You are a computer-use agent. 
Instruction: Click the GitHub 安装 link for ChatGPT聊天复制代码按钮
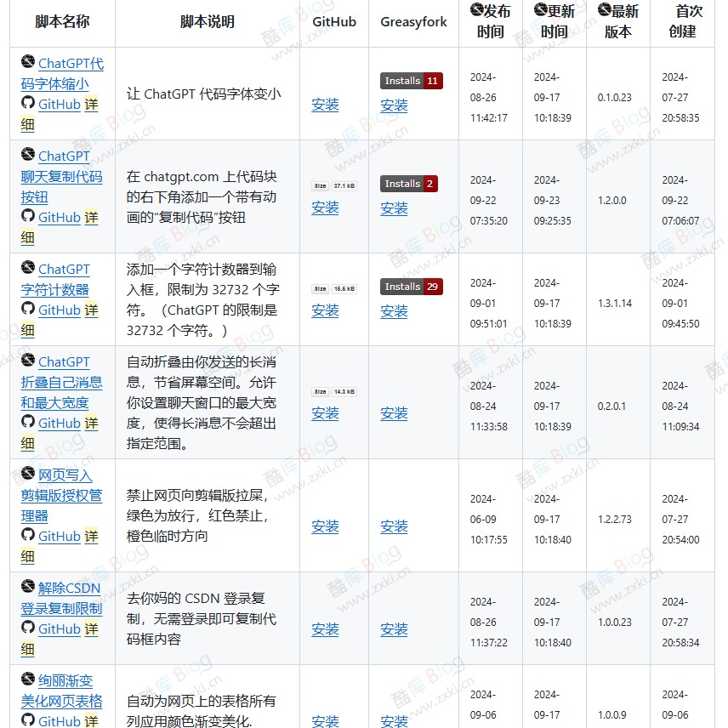[325, 208]
